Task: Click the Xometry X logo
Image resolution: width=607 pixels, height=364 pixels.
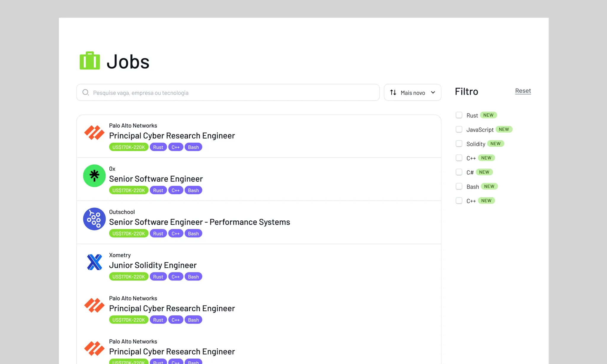Action: [x=94, y=262]
